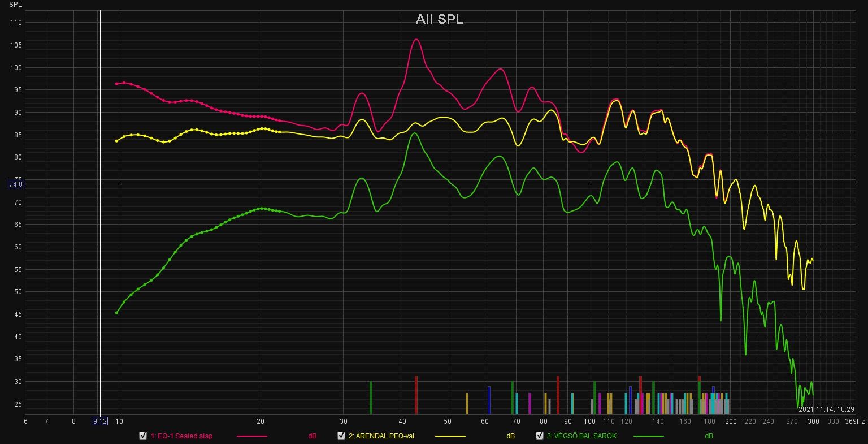
Task: Click the pink line swatch for EQ-1 Sealed alap
Action: point(251,436)
